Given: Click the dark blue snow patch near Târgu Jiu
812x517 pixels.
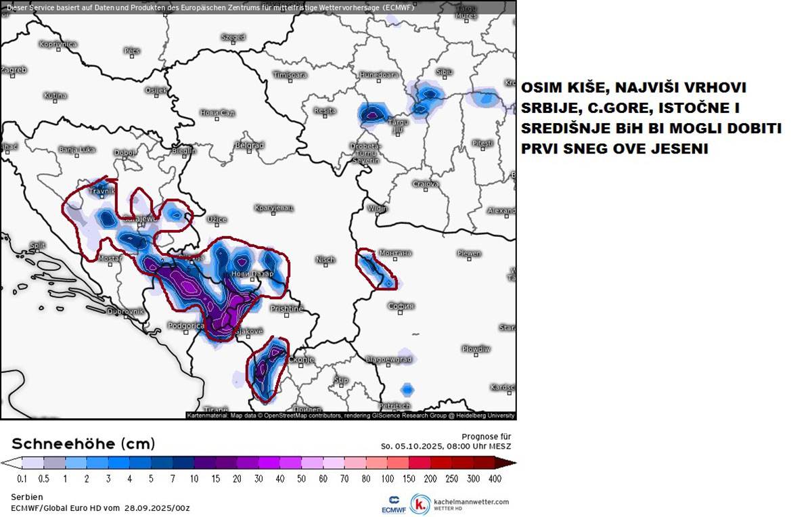Looking at the screenshot, I should tap(371, 114).
